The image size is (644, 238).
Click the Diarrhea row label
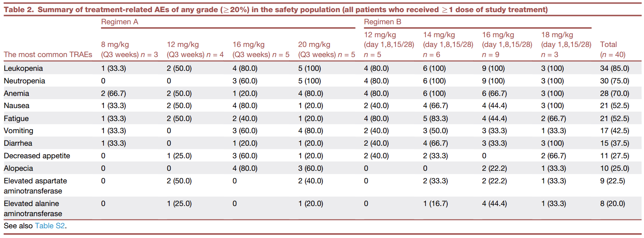click(18, 143)
